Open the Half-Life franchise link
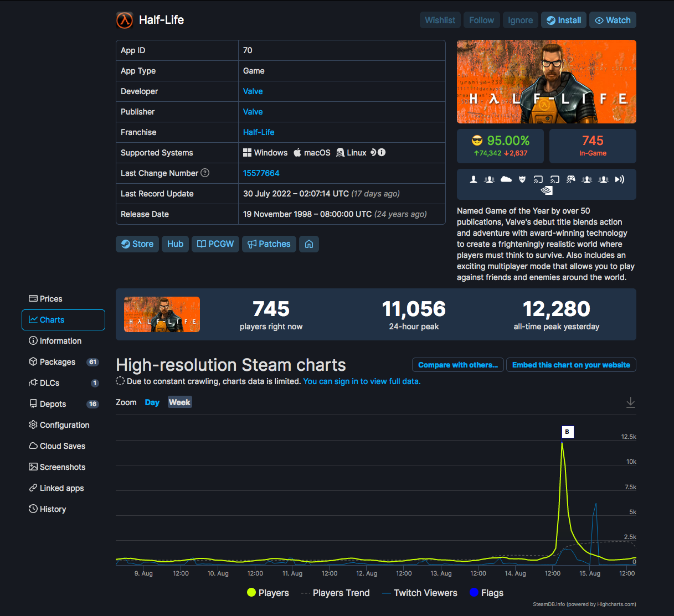The image size is (674, 616). [x=259, y=132]
